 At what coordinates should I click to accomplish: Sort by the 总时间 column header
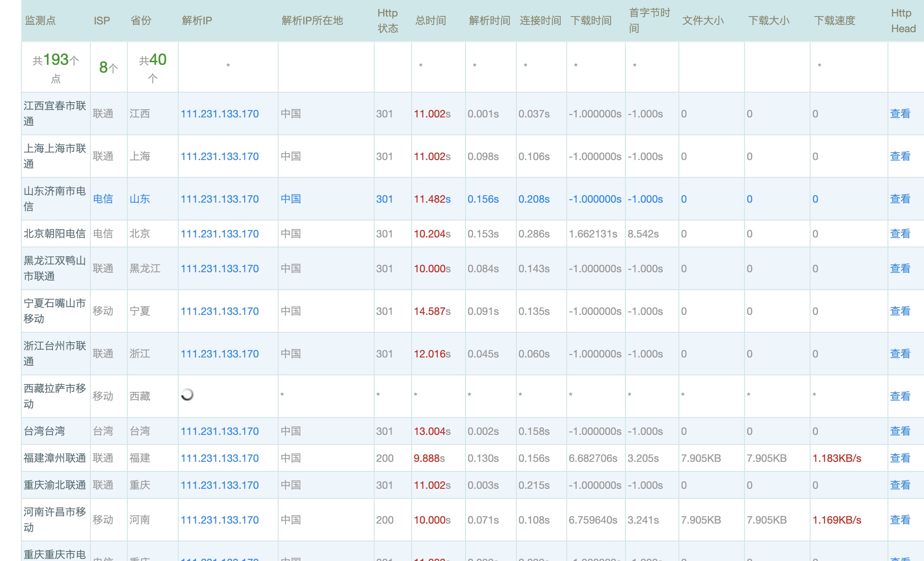(431, 20)
